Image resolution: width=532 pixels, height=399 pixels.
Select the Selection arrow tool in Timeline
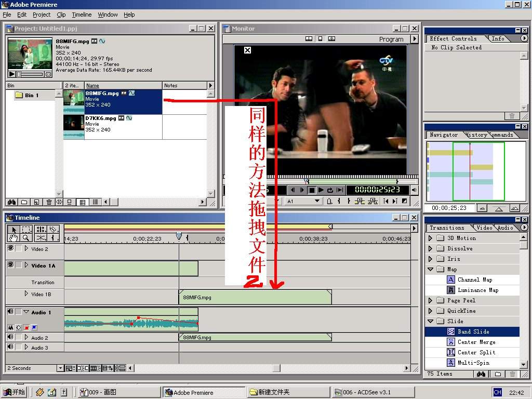14,229
